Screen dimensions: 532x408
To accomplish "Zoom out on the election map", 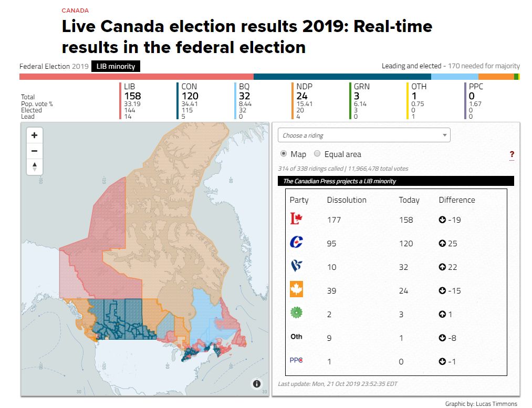I will 34,151.
